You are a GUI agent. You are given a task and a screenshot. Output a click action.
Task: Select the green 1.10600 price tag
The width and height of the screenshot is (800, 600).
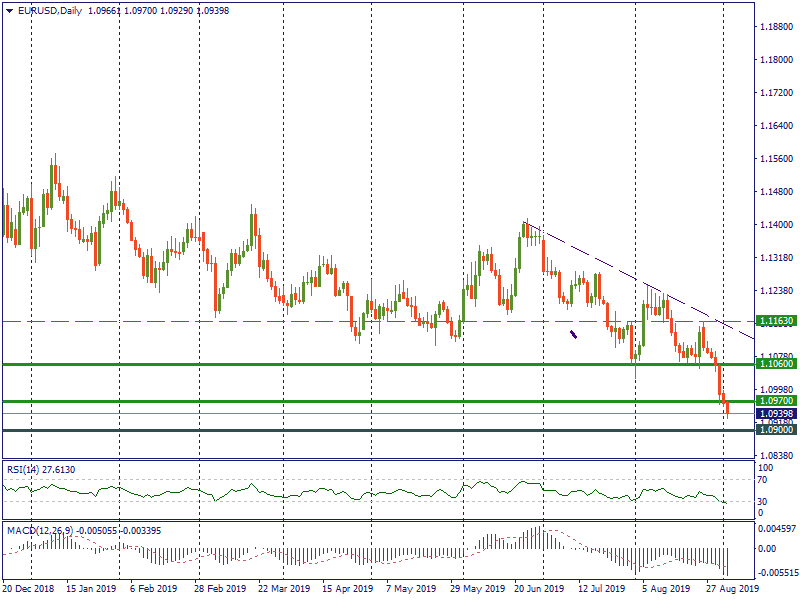pyautogui.click(x=776, y=364)
